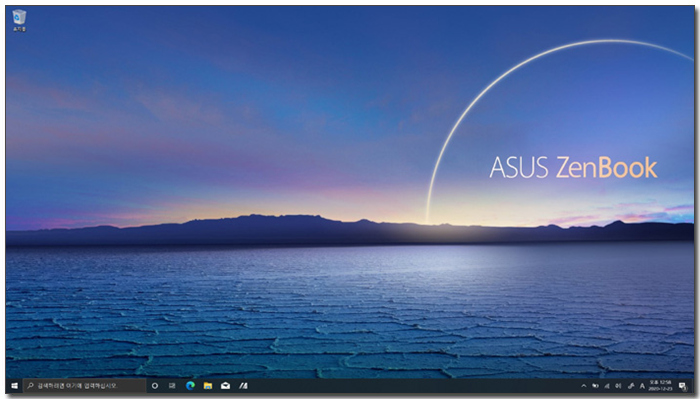Open the Mail app on the taskbar
This screenshot has height=399, width=700.
225,386
